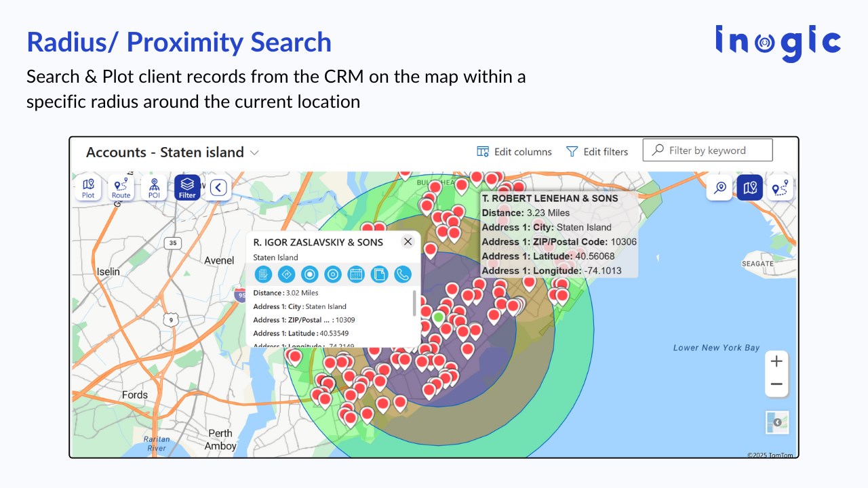Click the 'Distance: 3.23 Miles' tooltip line
The image size is (868, 488).
526,213
